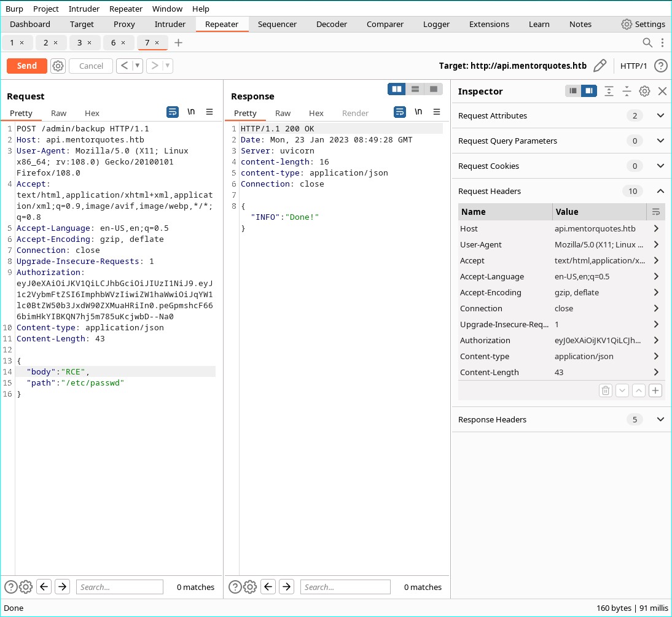The image size is (672, 617).
Task: Switch to the Proxy tab
Action: click(x=124, y=25)
